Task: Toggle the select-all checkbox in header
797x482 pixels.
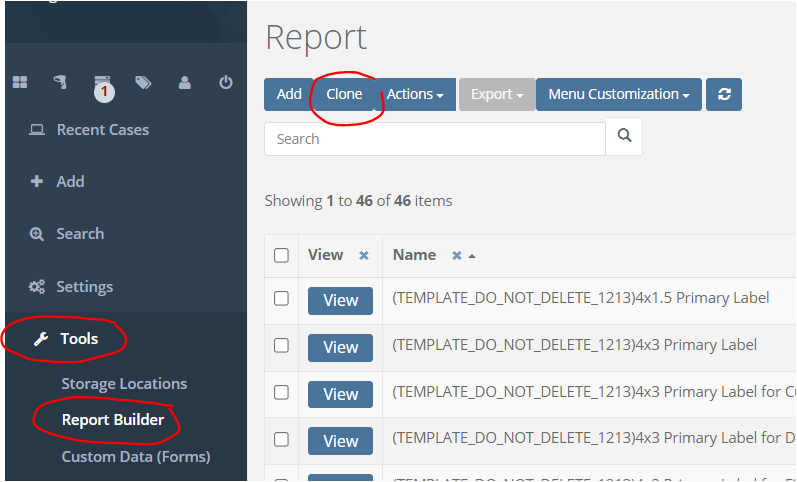Action: pyautogui.click(x=282, y=256)
